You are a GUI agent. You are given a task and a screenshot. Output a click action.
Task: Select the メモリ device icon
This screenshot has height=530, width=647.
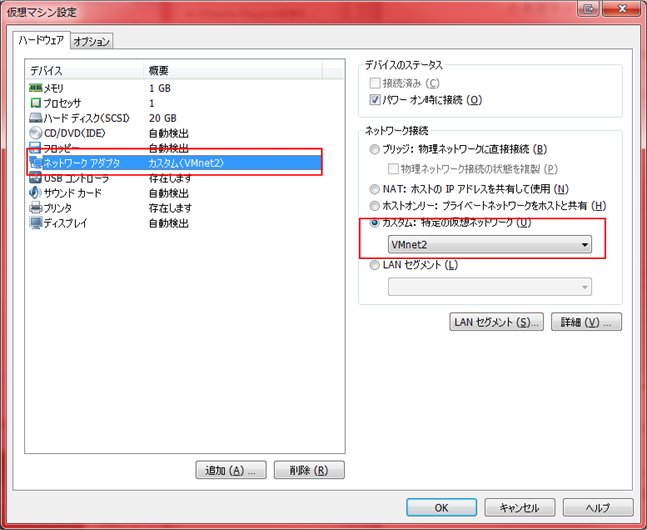click(35, 88)
